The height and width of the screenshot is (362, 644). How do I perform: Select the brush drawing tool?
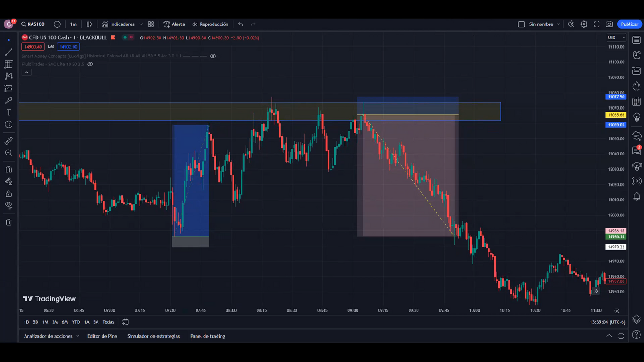point(8,101)
